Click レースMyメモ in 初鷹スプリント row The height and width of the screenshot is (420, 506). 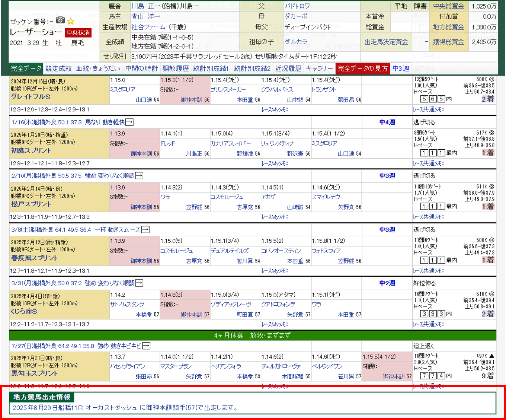pos(275,163)
